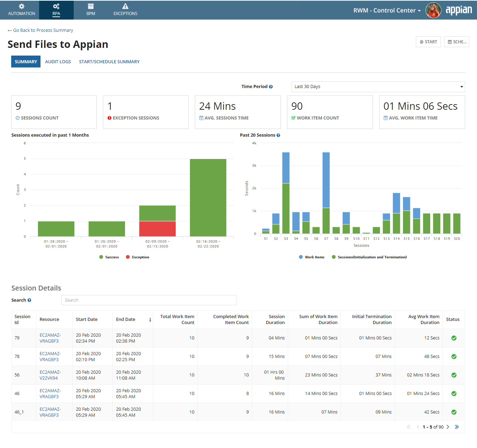Open the Time Period dropdown

pyautogui.click(x=378, y=87)
